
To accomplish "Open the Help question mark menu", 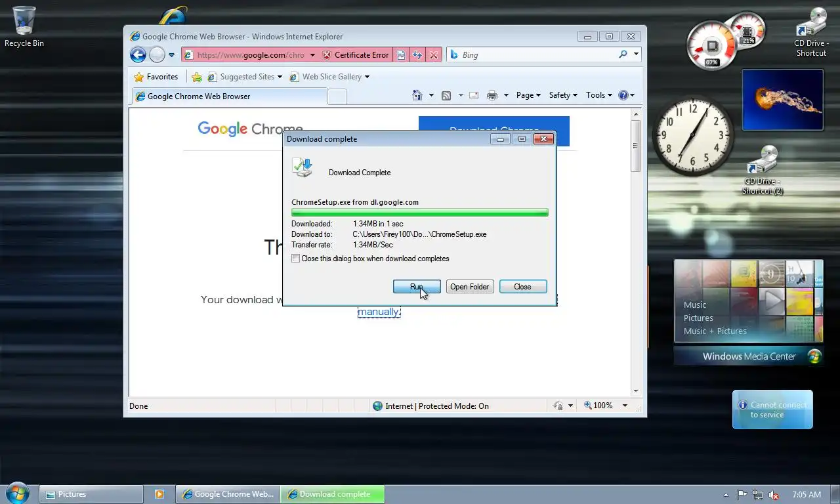I will click(x=627, y=95).
